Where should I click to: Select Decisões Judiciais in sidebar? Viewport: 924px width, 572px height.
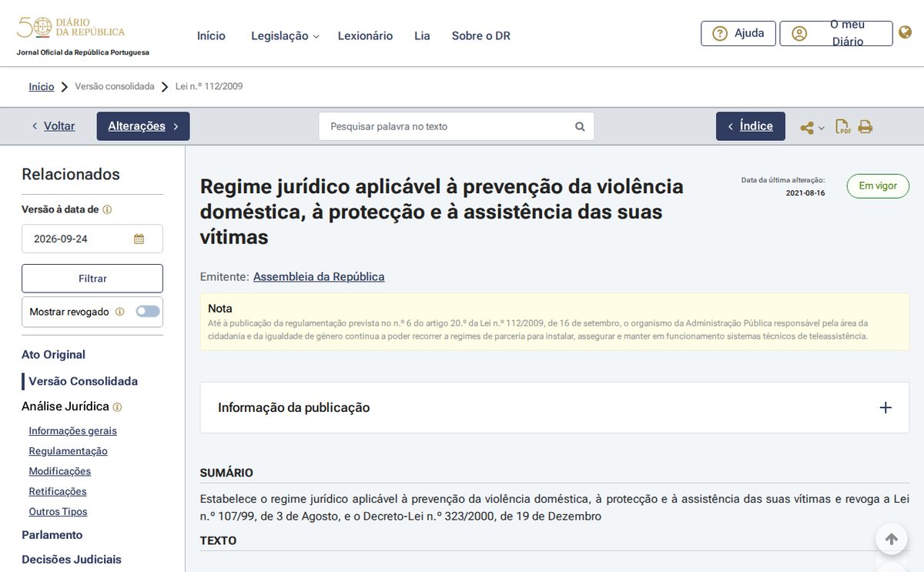pos(72,560)
